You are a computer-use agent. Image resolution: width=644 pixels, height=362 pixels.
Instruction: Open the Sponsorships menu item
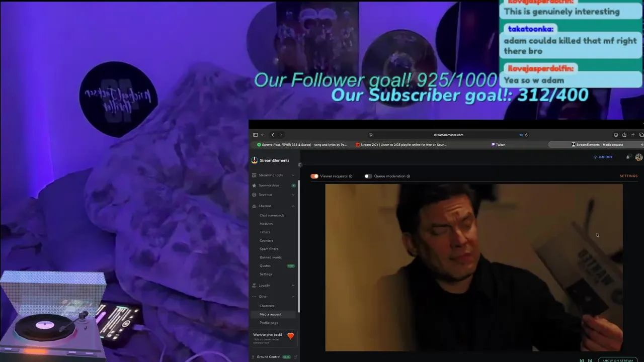(274, 185)
